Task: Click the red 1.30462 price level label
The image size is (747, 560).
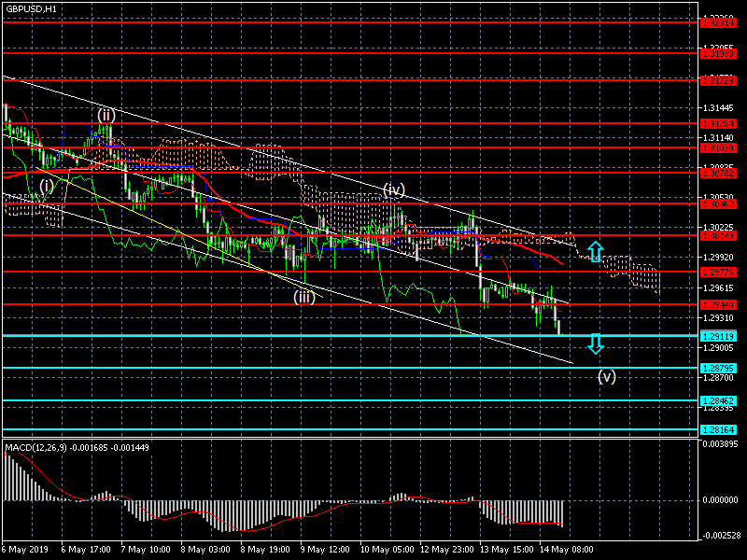Action: 718,203
